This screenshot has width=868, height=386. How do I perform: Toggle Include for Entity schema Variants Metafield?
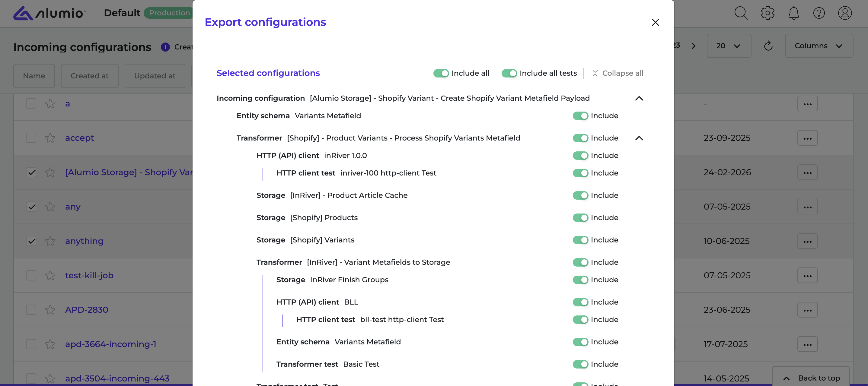click(x=580, y=116)
